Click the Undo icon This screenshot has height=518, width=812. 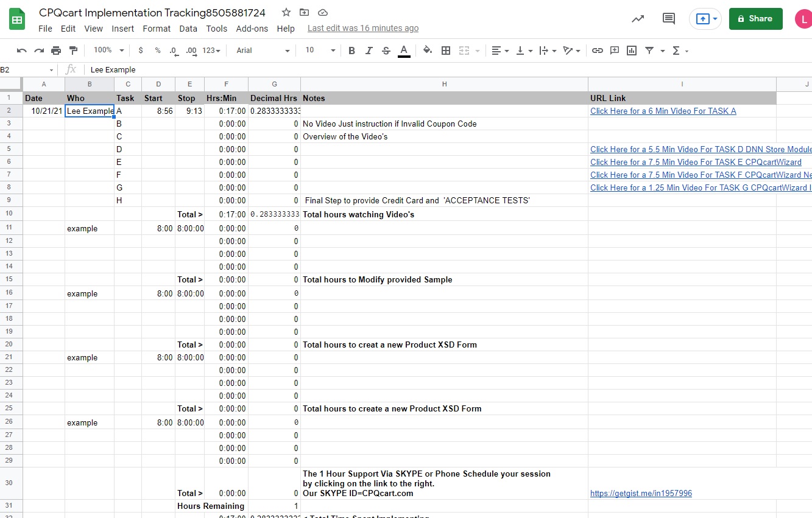click(22, 51)
